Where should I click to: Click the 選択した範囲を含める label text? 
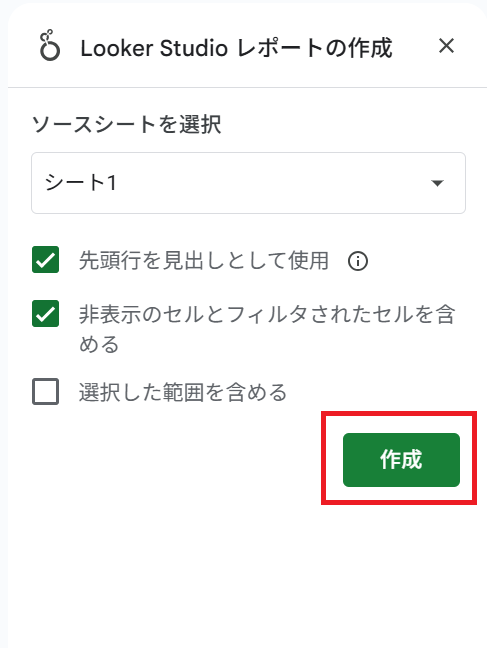(183, 392)
